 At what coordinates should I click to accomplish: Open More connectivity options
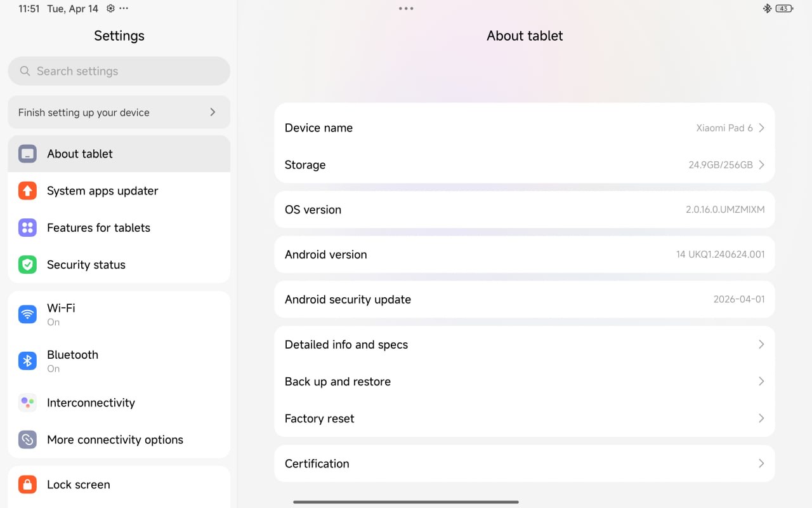[119, 439]
